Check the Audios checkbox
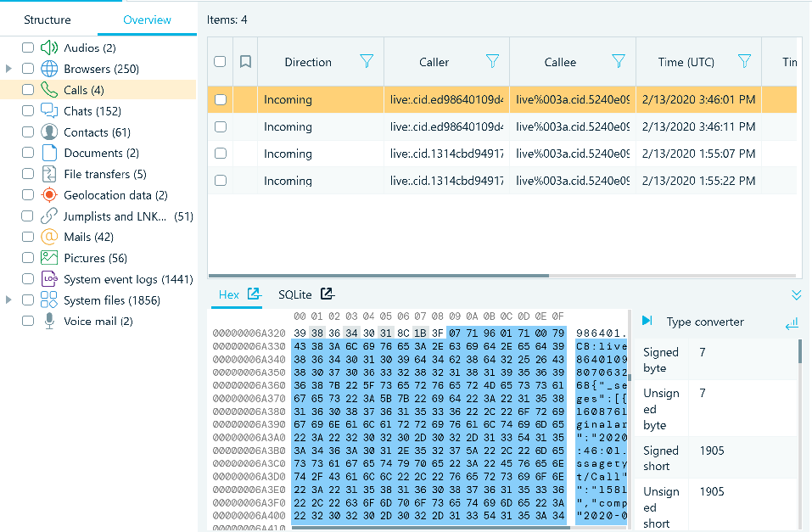This screenshot has height=532, width=812. 28,48
